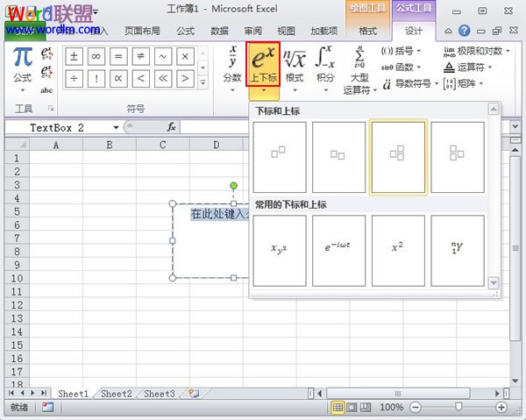Click the 公式 pi equation button
The height and width of the screenshot is (420, 526).
(23, 66)
